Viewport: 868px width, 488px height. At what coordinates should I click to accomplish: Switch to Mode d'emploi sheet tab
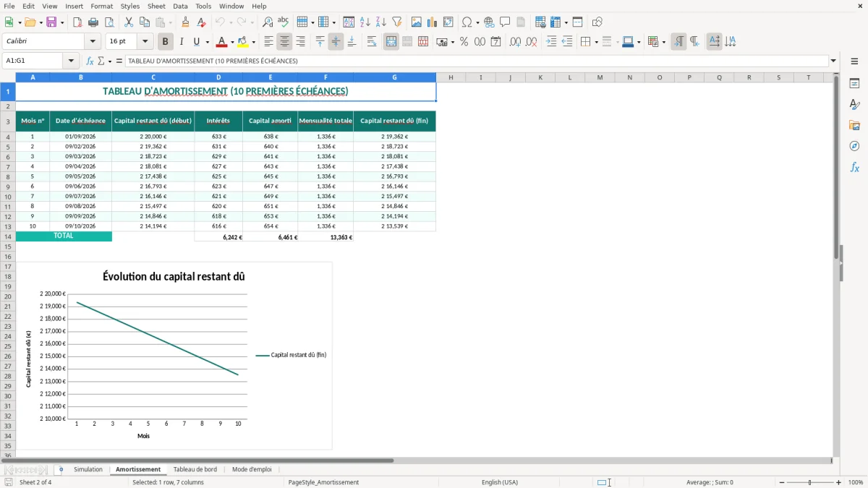pyautogui.click(x=252, y=470)
